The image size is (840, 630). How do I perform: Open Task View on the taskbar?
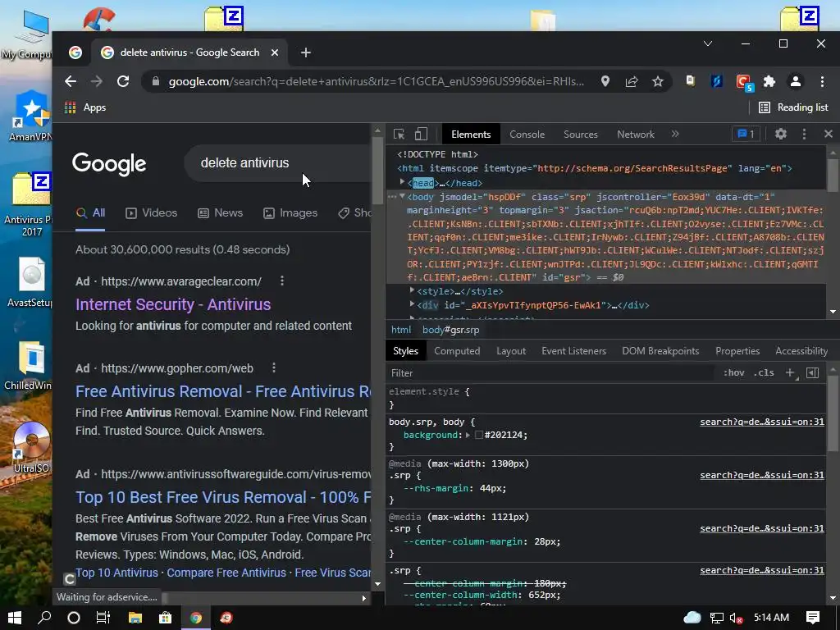tap(103, 618)
